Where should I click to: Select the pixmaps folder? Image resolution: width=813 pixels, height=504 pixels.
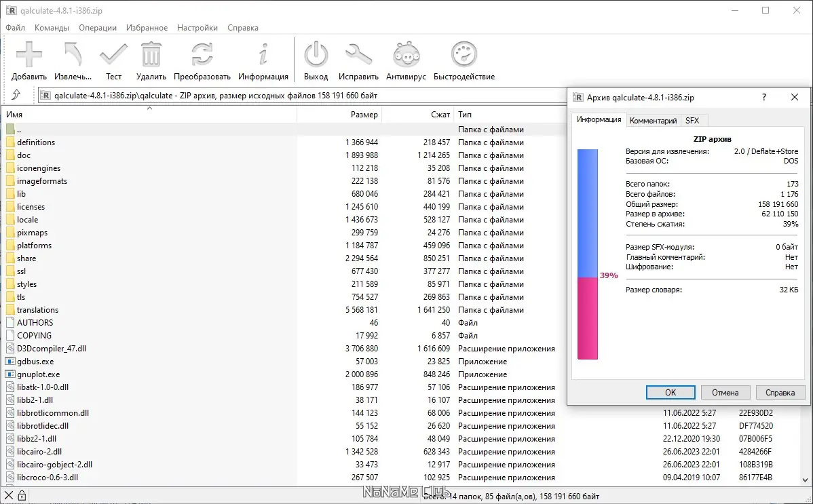click(x=32, y=232)
